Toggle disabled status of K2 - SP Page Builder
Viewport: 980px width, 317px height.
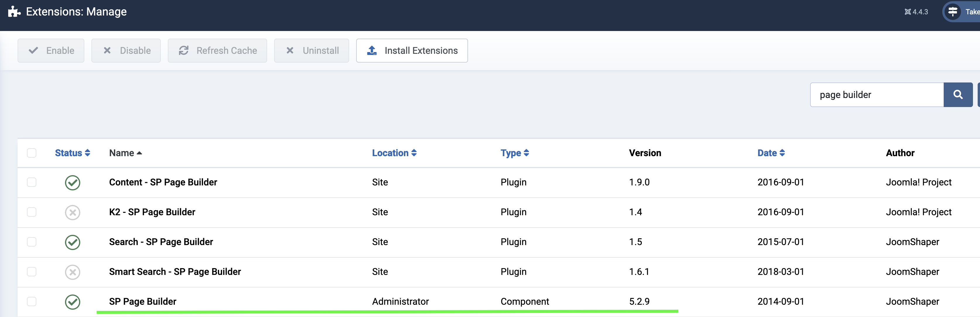tap(72, 212)
